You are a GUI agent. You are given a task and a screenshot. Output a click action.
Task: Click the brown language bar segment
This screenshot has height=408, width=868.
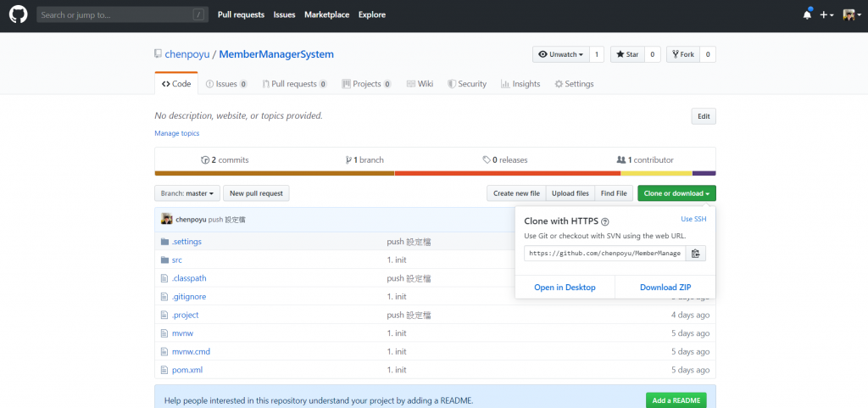pyautogui.click(x=275, y=173)
